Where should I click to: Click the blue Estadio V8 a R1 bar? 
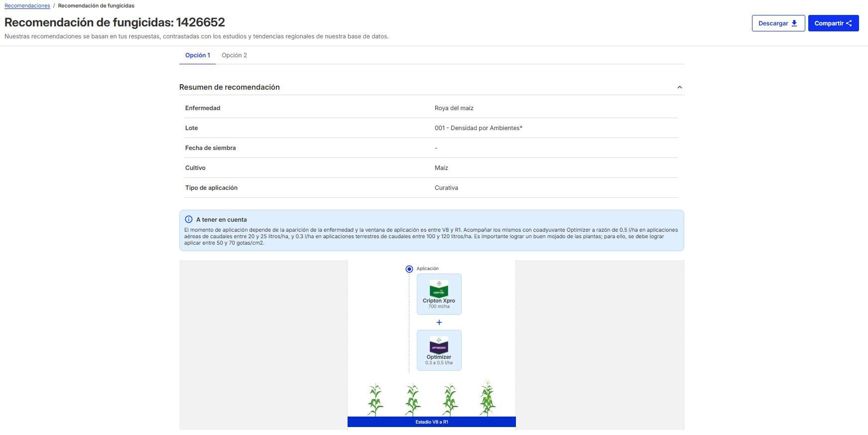(432, 422)
